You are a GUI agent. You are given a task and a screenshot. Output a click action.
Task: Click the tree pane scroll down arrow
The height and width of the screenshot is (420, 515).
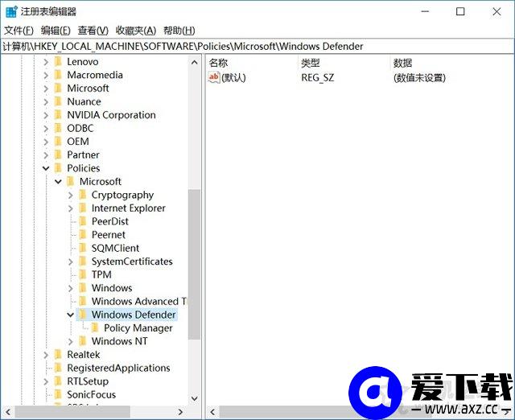tap(195, 398)
